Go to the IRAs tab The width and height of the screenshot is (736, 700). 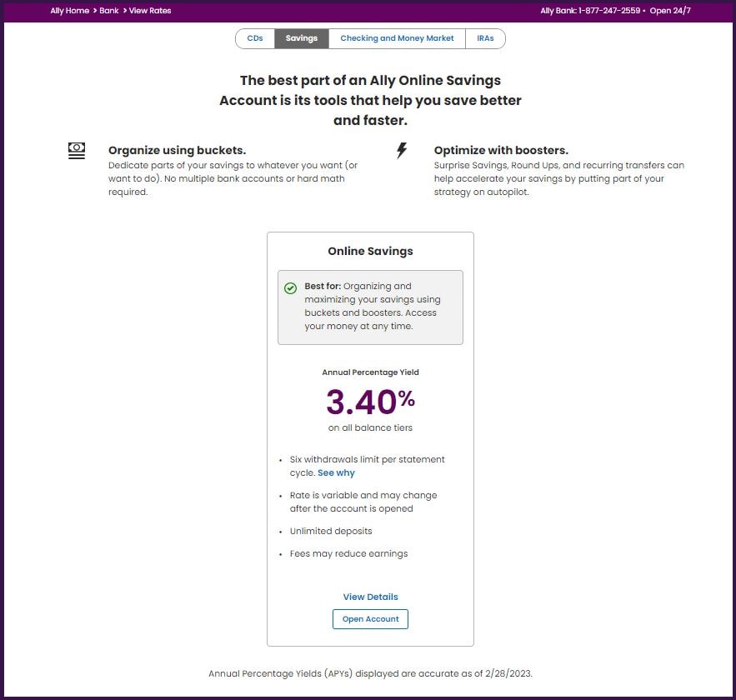[485, 38]
